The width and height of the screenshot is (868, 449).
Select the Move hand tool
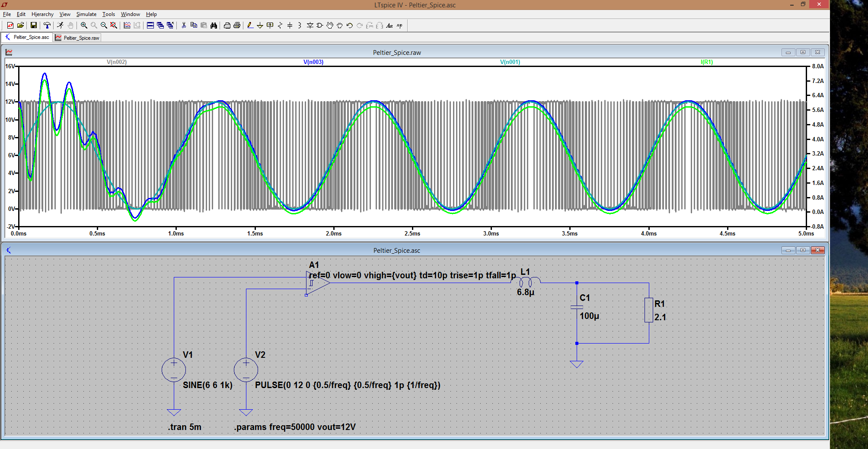[330, 25]
